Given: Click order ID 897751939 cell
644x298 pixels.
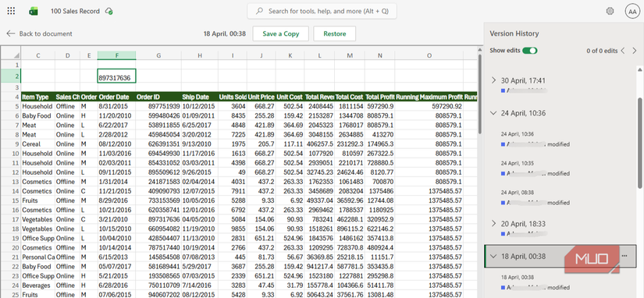Looking at the screenshot, I should coord(158,106).
